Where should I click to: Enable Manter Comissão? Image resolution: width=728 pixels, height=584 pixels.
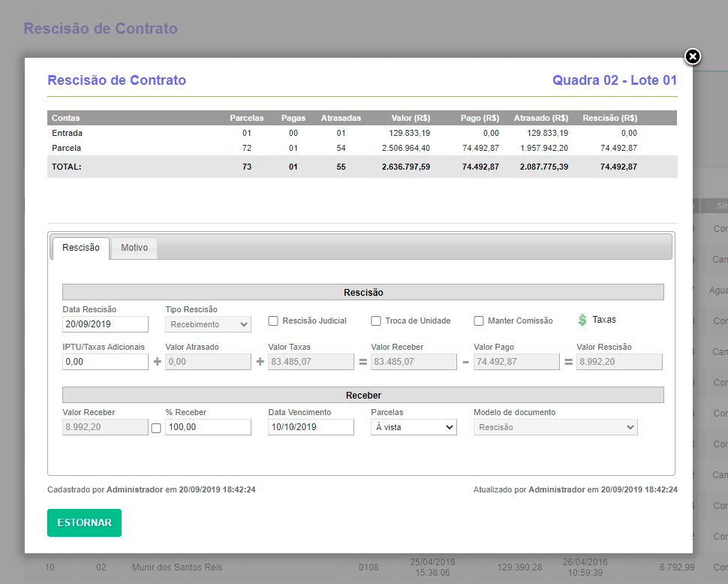[x=479, y=321]
